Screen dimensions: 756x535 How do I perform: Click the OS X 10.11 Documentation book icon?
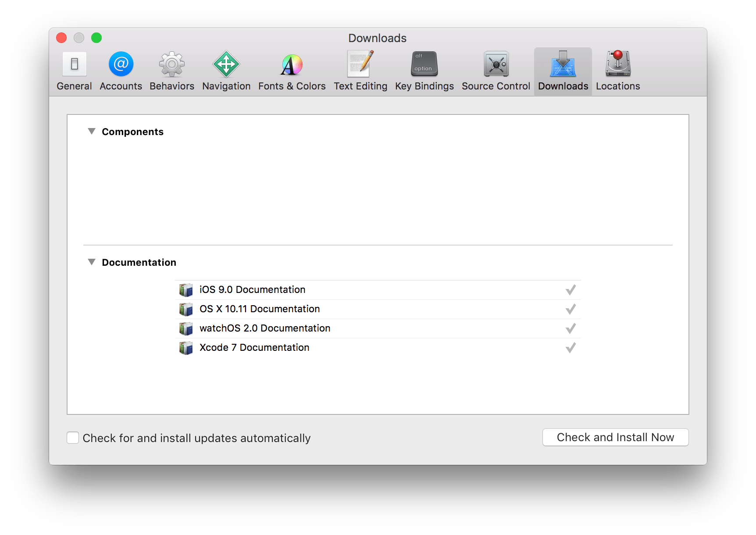186,309
